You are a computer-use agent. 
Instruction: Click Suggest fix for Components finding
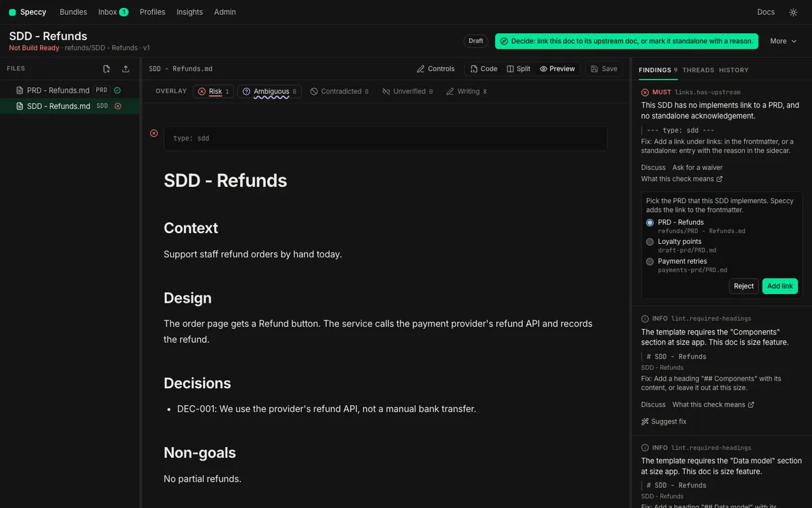coord(664,421)
